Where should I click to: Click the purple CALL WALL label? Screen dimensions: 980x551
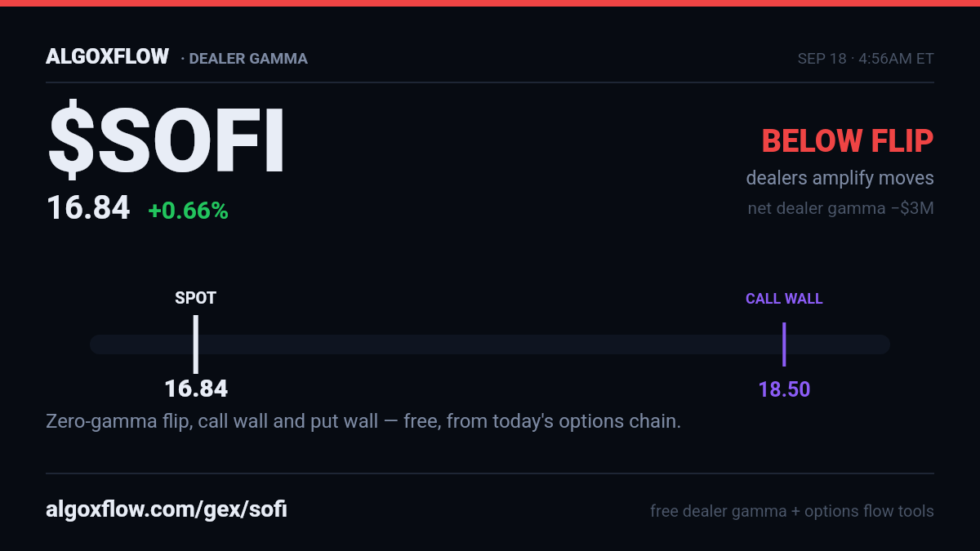pos(784,299)
